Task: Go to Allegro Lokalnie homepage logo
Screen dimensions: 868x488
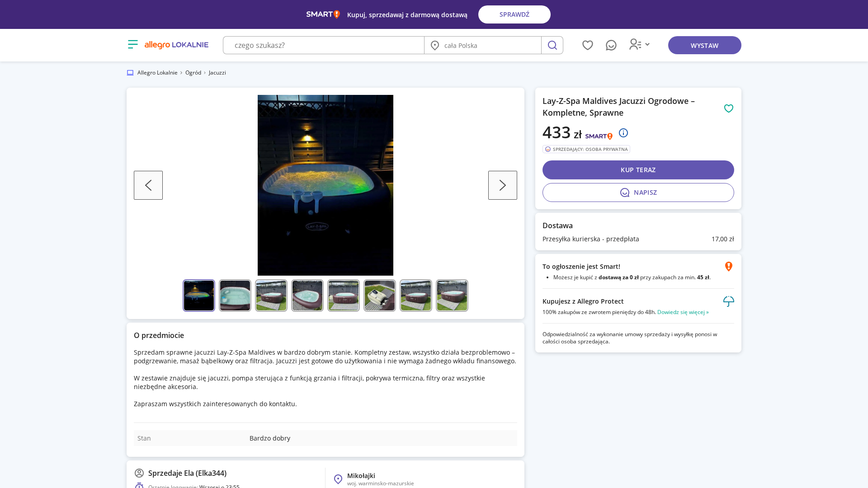Action: [176, 45]
